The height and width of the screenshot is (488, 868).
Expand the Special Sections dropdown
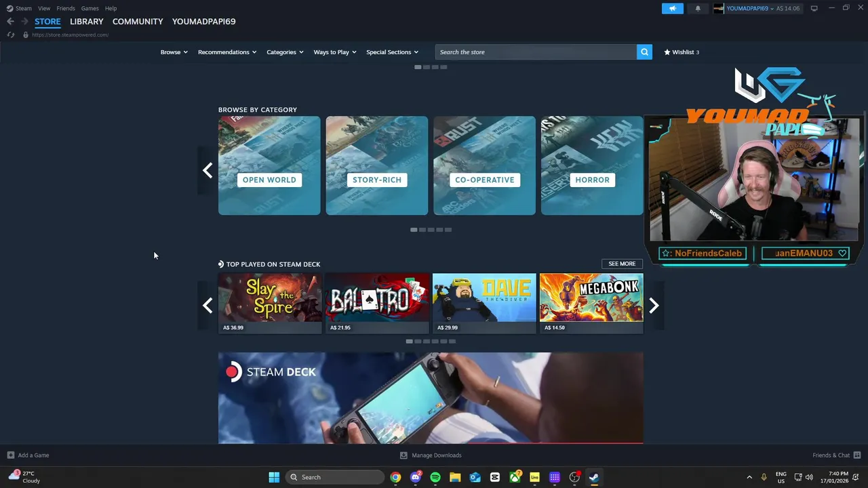[392, 52]
